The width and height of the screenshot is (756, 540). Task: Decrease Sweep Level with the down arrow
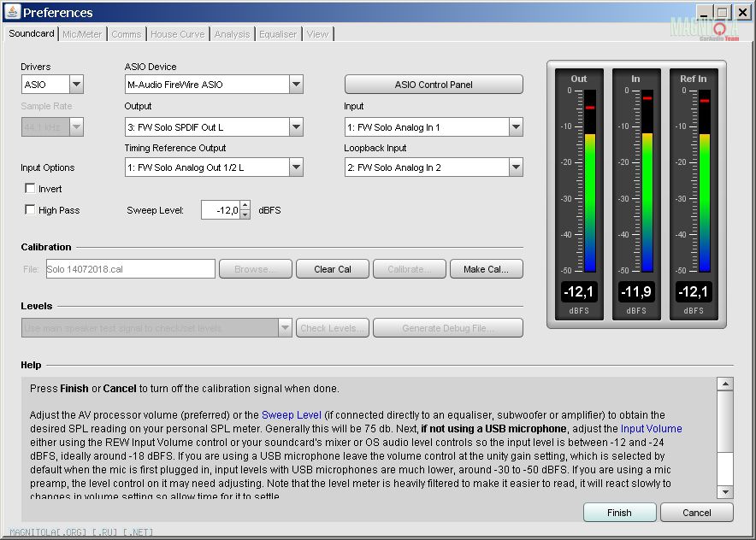(x=245, y=214)
